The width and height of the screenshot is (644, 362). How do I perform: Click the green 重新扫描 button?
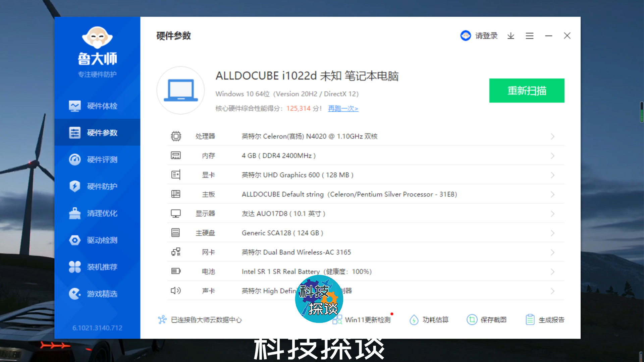point(527,90)
